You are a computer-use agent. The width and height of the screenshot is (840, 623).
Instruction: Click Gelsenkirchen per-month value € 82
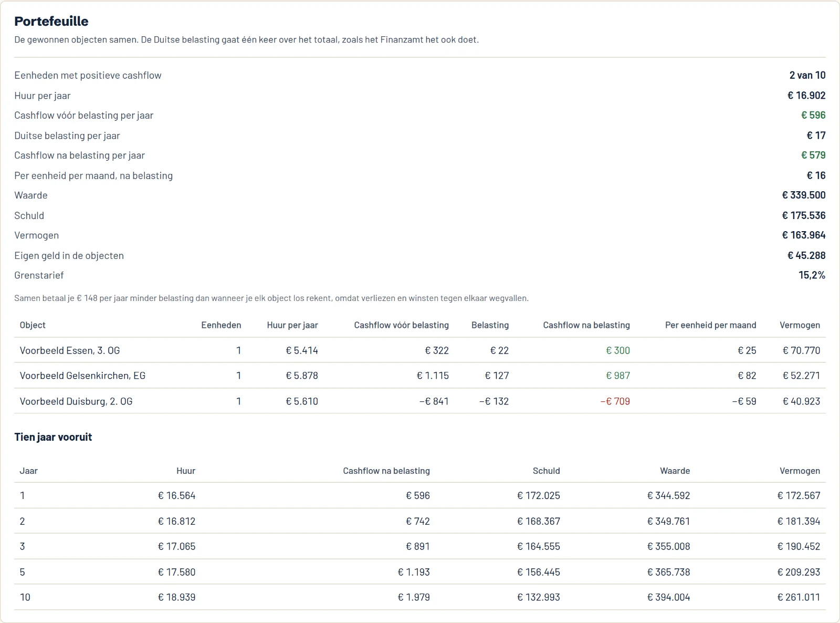pyautogui.click(x=747, y=376)
